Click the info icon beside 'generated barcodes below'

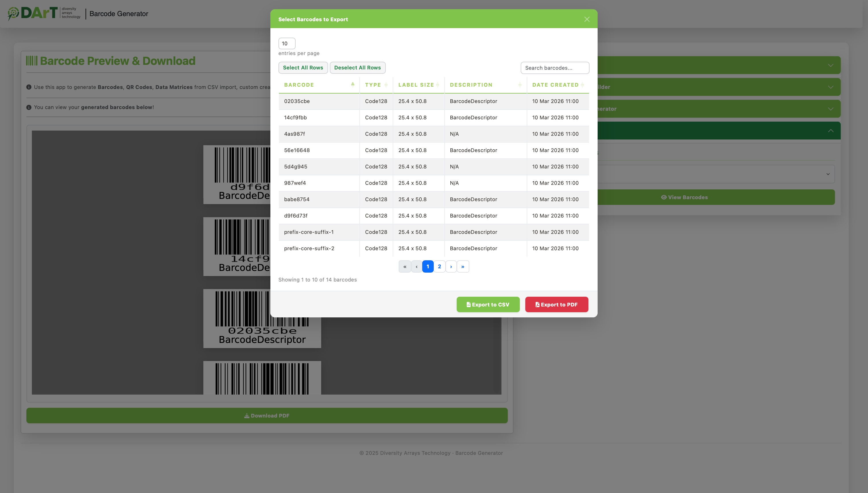pos(30,107)
